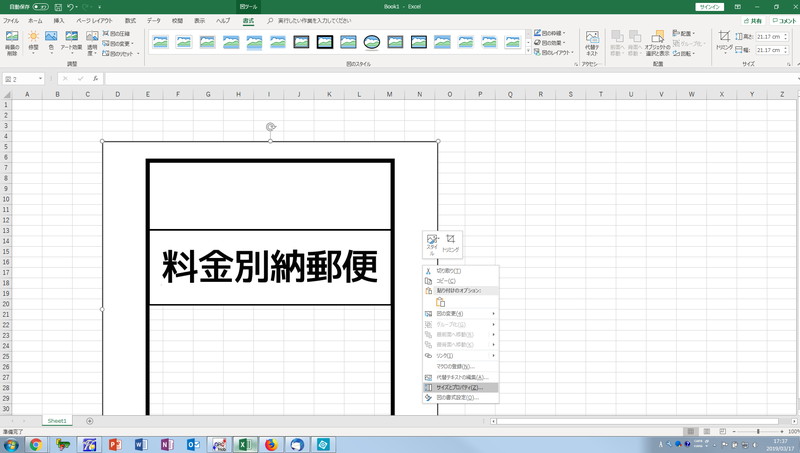Viewport: 800px width, 453px height.
Task: Select the 書式 (Format) tab
Action: point(248,21)
